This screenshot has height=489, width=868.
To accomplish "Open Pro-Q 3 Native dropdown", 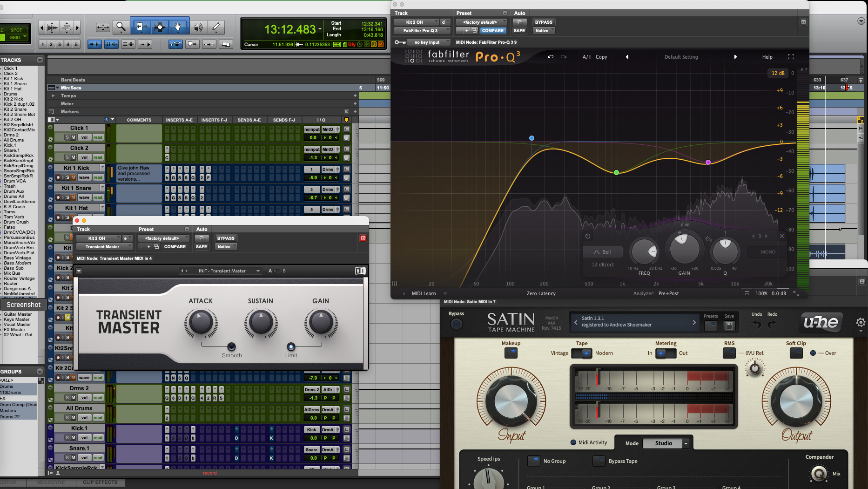I will pyautogui.click(x=544, y=31).
